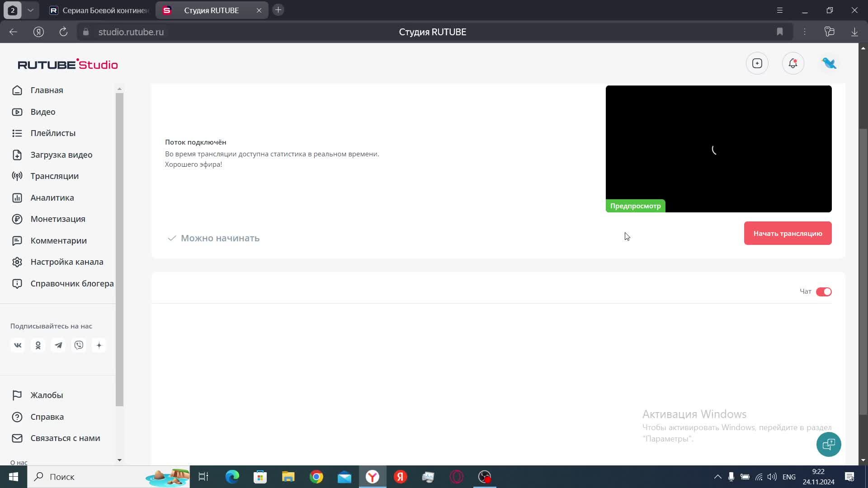Screen dimensions: 868x488
Task: Switch to Сериал Боевой континент tab
Action: (x=99, y=10)
